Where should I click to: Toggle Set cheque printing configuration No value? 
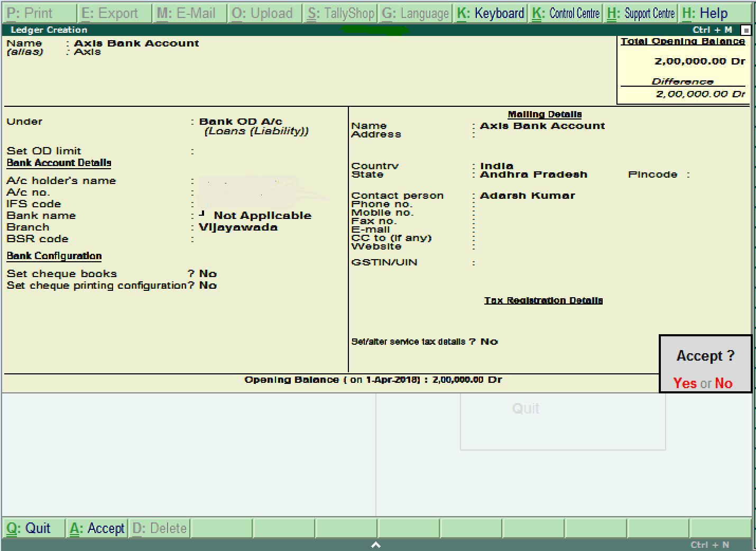(x=208, y=285)
